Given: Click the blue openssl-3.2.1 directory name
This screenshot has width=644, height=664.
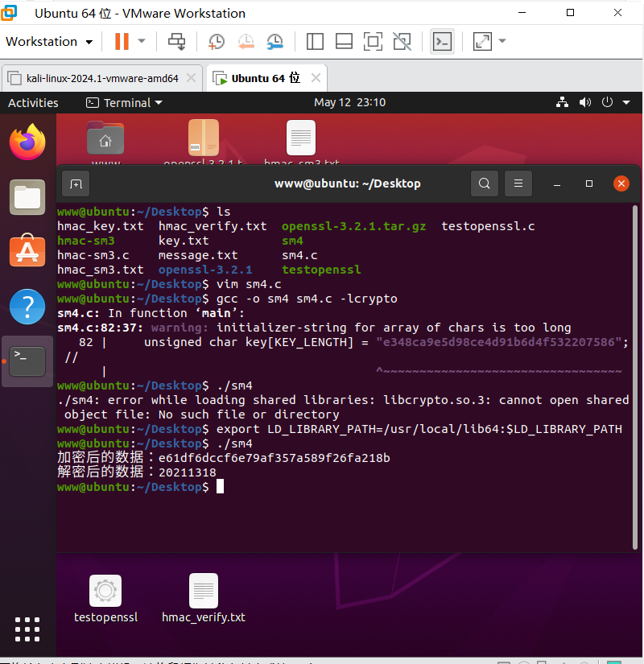Looking at the screenshot, I should pyautogui.click(x=205, y=270).
